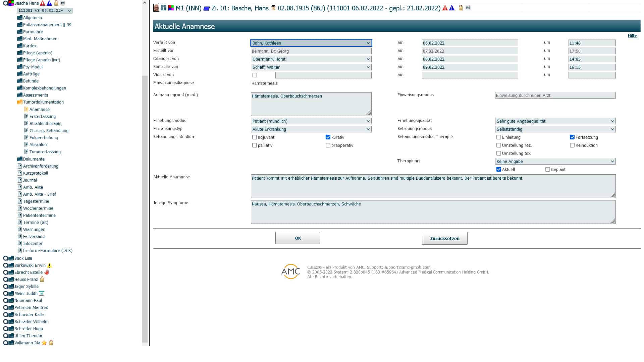Click the info icon in patient header
Viewport: 644px width, 362px height.
pos(164,8)
